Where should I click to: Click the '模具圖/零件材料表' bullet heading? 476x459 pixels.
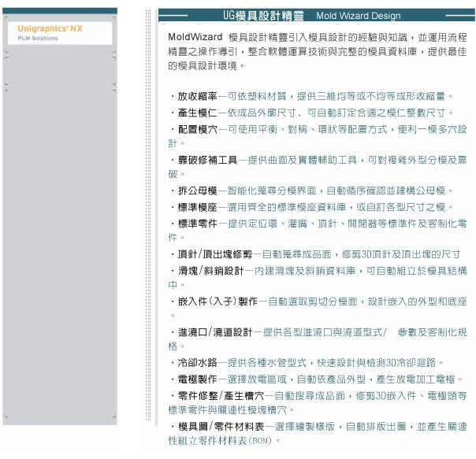pyautogui.click(x=221, y=426)
